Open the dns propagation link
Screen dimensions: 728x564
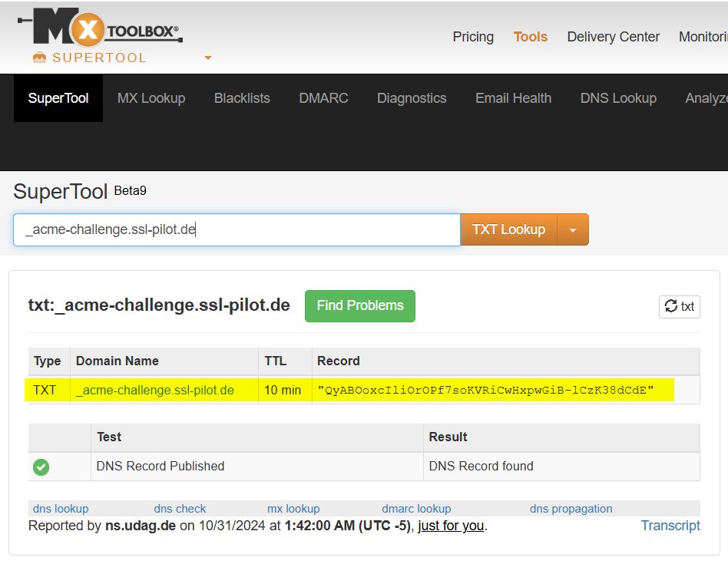(x=571, y=509)
